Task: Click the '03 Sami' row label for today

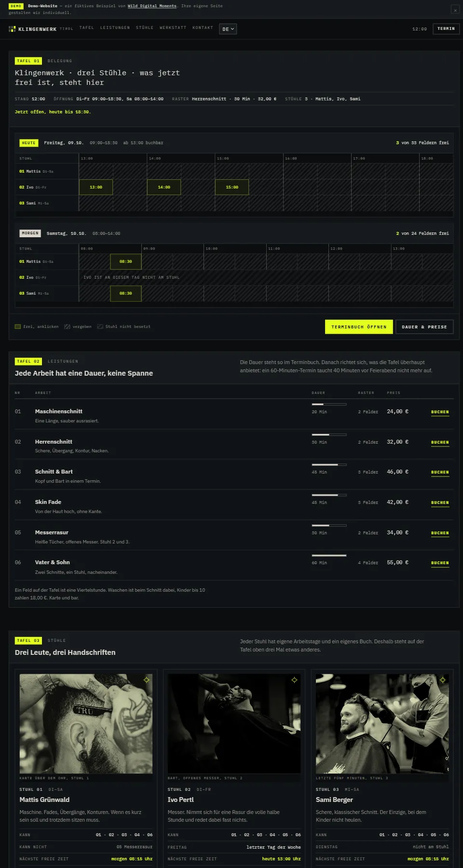Action: (34, 203)
